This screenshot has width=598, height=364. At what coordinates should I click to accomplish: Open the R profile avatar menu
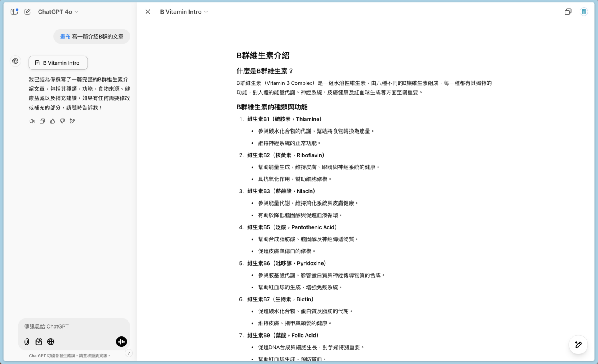(x=584, y=12)
